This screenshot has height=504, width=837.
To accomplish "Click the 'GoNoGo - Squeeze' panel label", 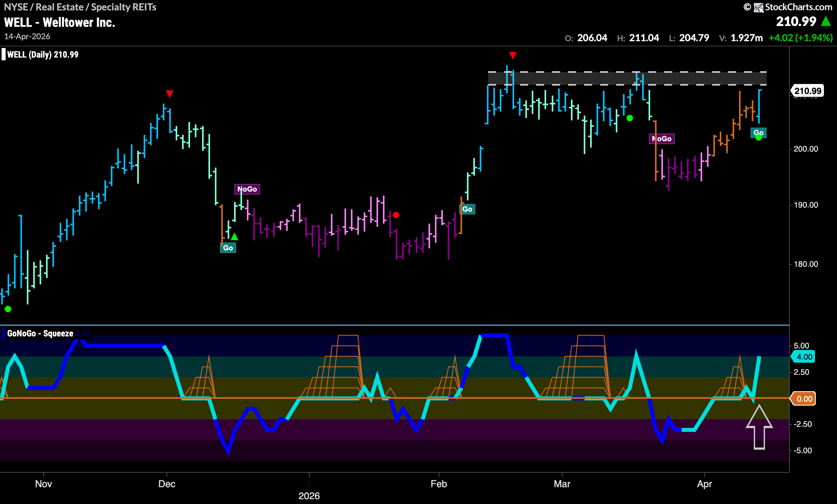I will pyautogui.click(x=40, y=333).
